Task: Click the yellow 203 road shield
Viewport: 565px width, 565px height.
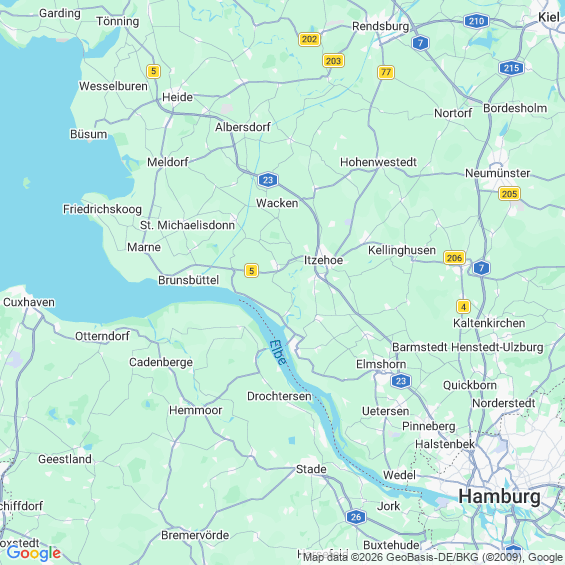Action: coord(333,61)
